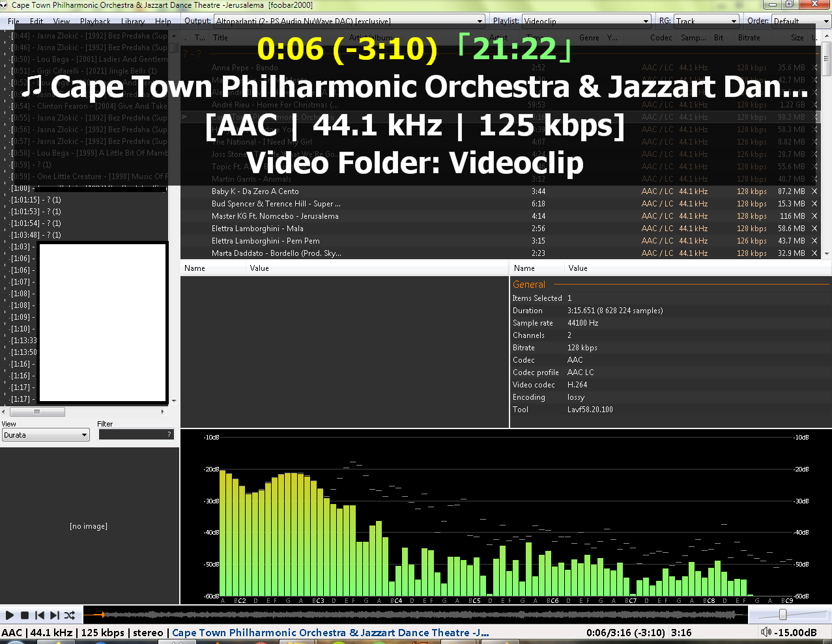This screenshot has height=644, width=832.
Task: Select the [1:01:53] - ? (1) tree item
Action: [36, 212]
